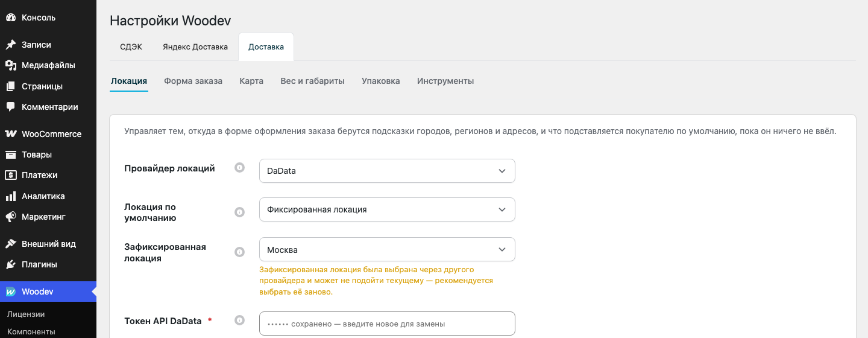
Task: Show help tooltip for Провайдер локаций
Action: 239,168
